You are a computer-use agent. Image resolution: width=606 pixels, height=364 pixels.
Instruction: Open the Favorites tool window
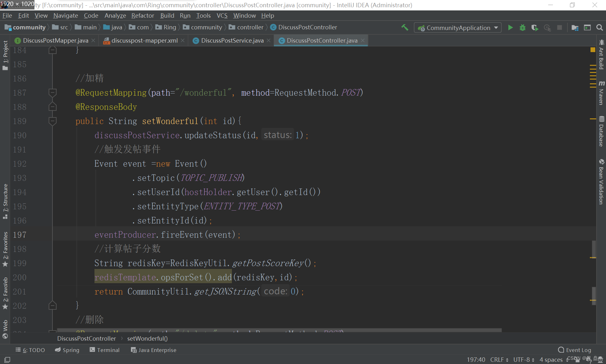tap(5, 249)
